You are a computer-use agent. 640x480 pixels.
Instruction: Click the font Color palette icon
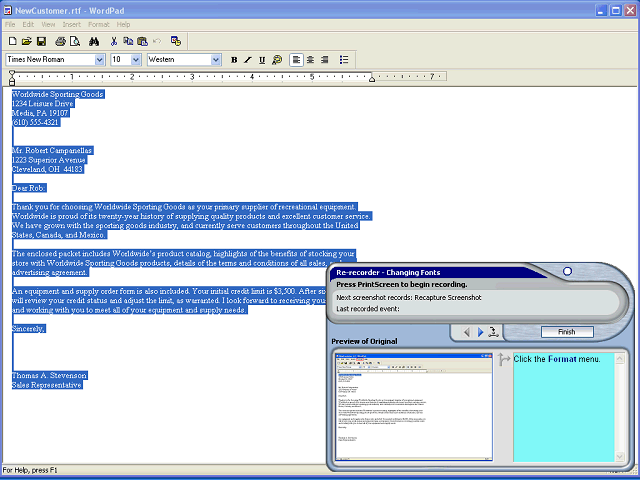277,60
